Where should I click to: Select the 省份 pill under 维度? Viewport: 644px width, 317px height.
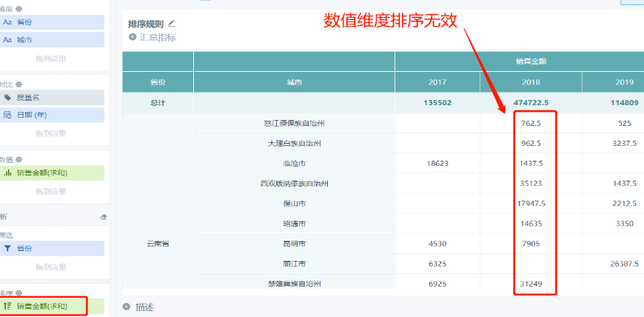pos(52,22)
